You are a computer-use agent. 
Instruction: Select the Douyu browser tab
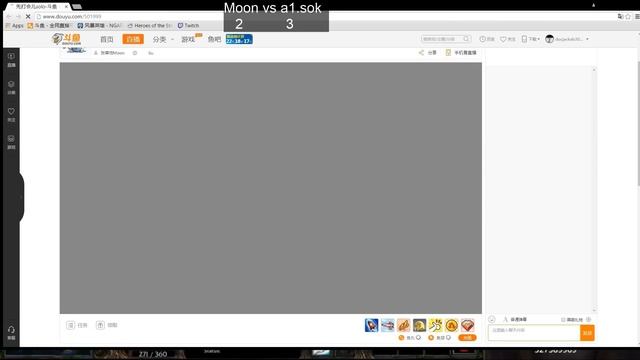pos(38,7)
